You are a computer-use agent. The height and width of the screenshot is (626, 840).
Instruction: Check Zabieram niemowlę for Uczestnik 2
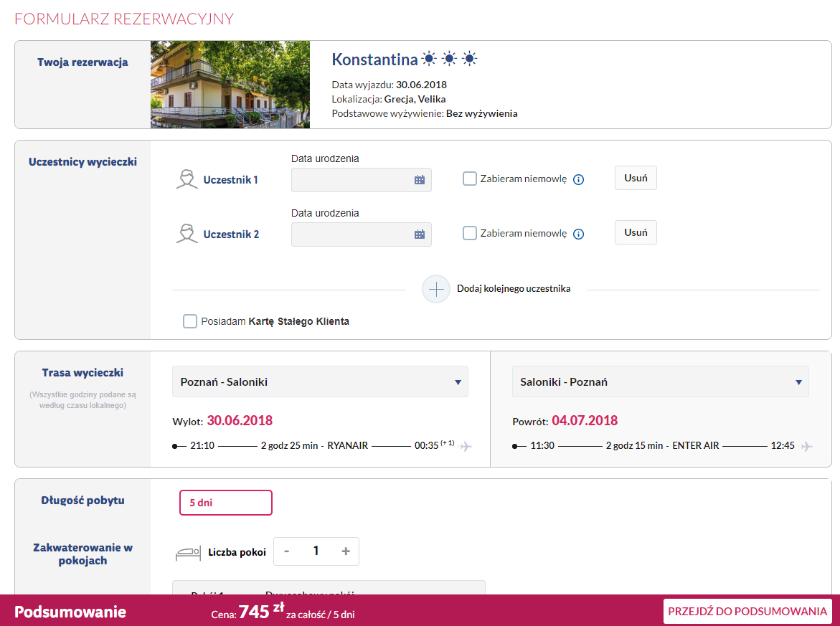coord(469,233)
